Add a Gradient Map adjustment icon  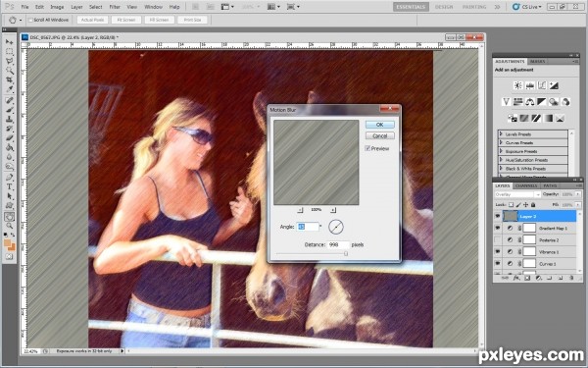coord(548,119)
